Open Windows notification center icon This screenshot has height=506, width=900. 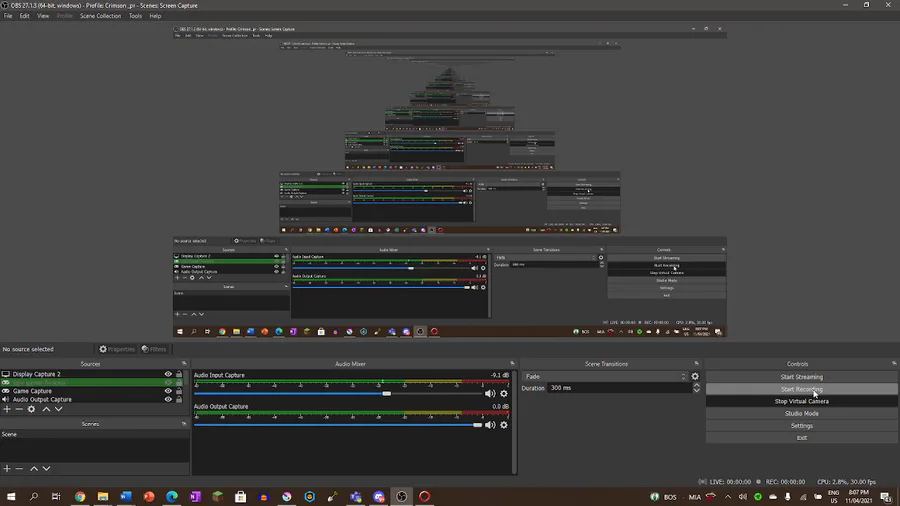(x=887, y=497)
